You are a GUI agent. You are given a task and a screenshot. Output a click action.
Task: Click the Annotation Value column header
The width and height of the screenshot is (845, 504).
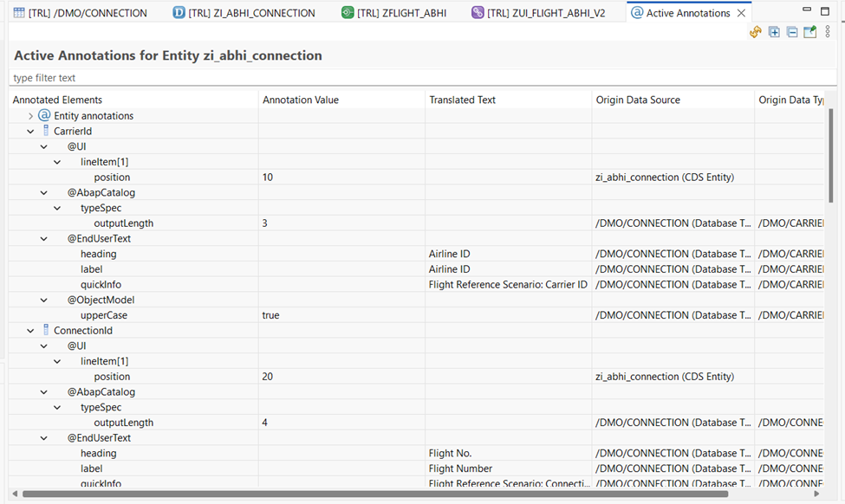[x=300, y=100]
